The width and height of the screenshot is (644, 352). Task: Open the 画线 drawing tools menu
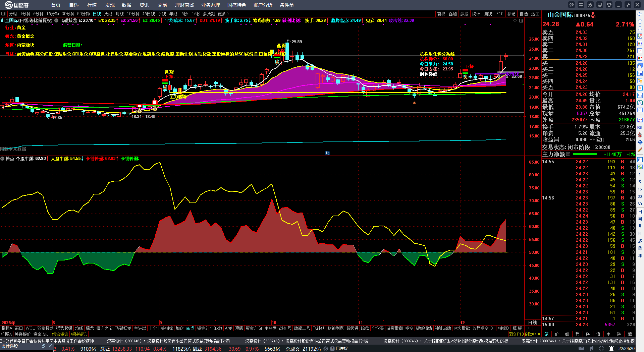pos(488,14)
